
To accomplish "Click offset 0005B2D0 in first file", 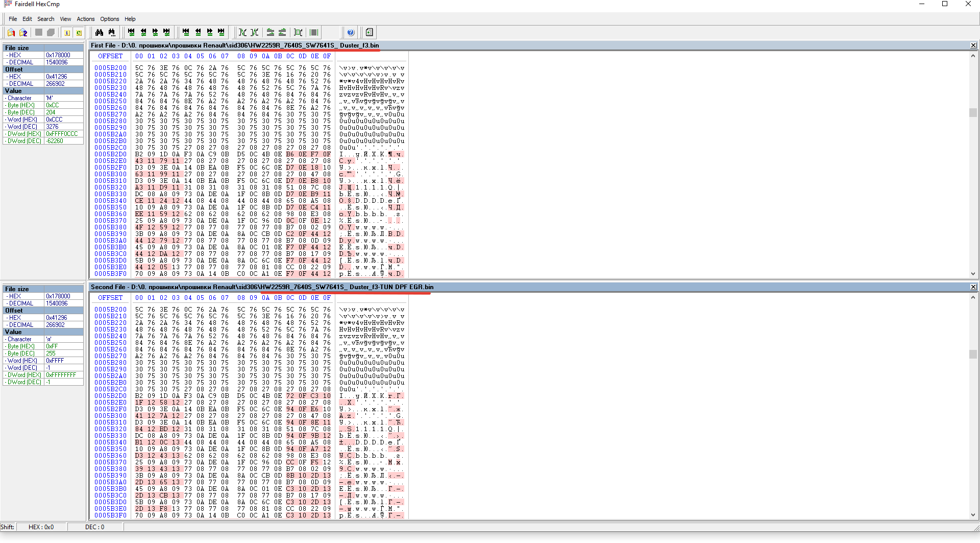I will tap(110, 154).
